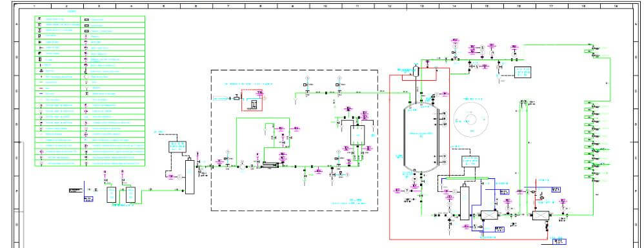
Task: Click the right crossed-box heat exchanger symbol
Action: click(541, 215)
